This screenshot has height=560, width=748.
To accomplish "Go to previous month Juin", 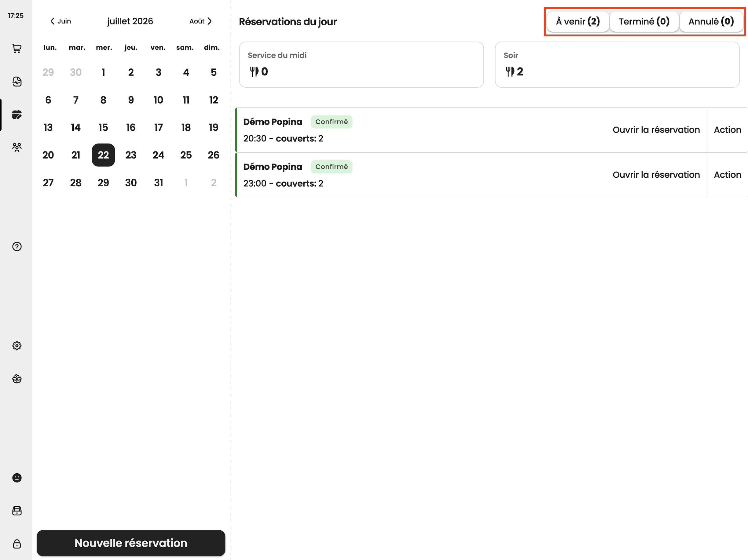I will click(61, 21).
